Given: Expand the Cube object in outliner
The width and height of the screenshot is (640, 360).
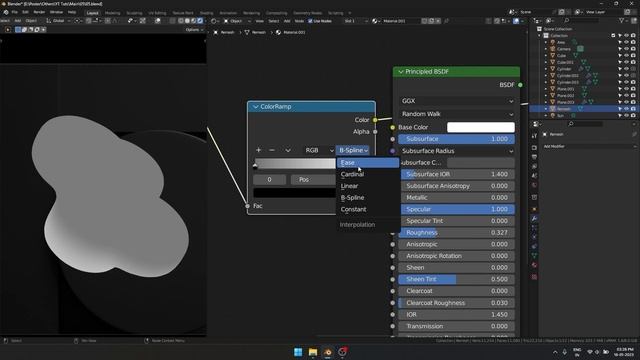Looking at the screenshot, I should coord(546,56).
